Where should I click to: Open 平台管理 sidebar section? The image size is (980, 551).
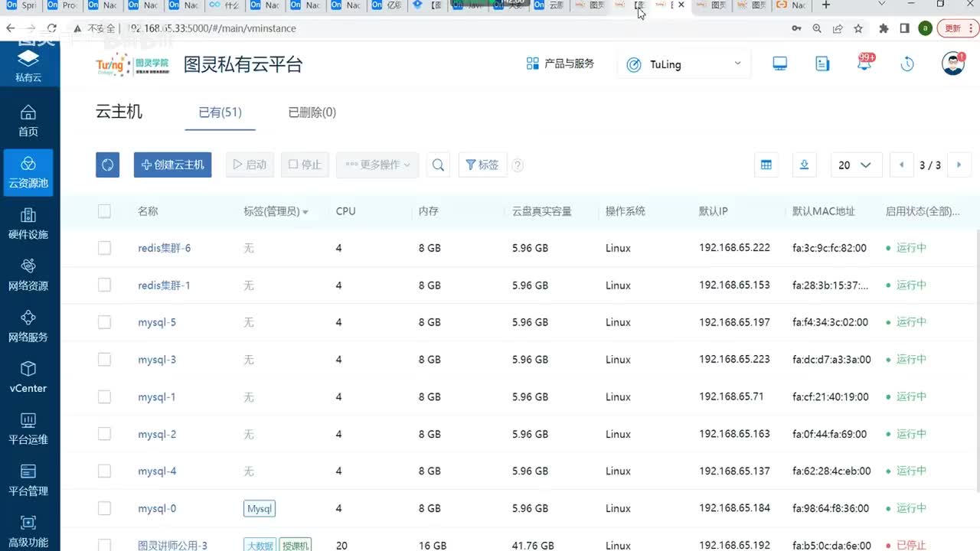click(28, 480)
